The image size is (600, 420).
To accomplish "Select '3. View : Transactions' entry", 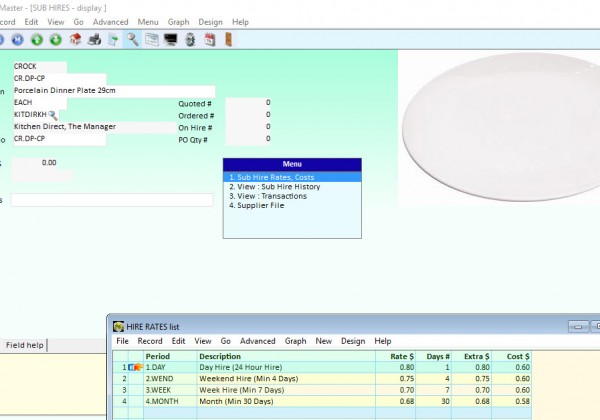I will point(292,196).
